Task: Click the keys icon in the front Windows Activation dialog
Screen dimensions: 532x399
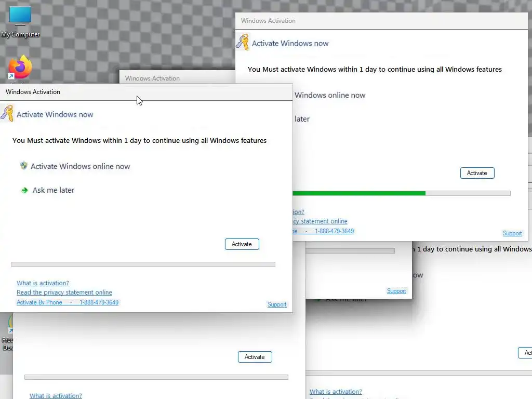Action: pos(7,113)
